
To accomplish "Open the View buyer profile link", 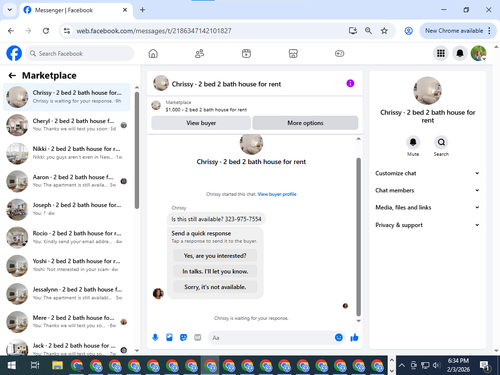I will pyautogui.click(x=277, y=194).
